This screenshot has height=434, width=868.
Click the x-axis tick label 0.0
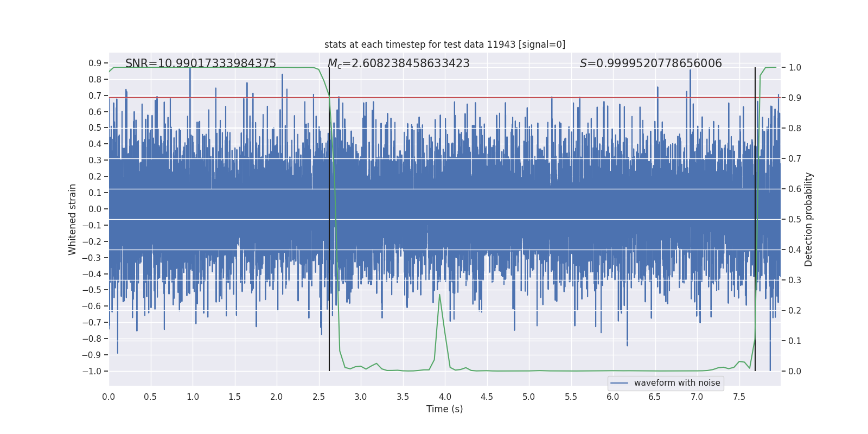click(108, 397)
